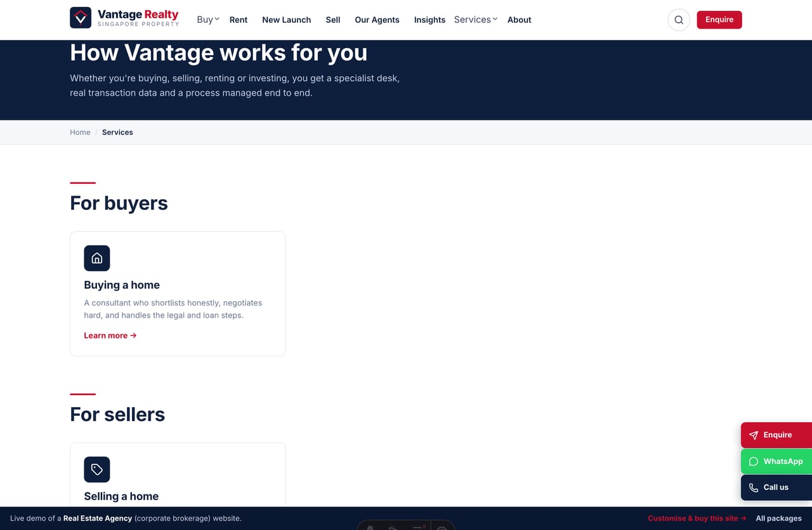Expand the Buy dropdown menu
Screen dimensions: 812x530
[x=208, y=20]
